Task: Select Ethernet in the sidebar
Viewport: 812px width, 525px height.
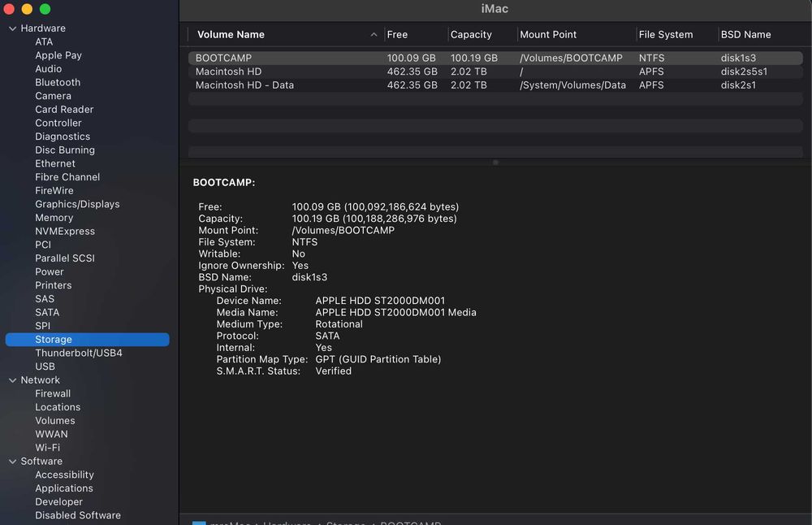Action: click(55, 163)
